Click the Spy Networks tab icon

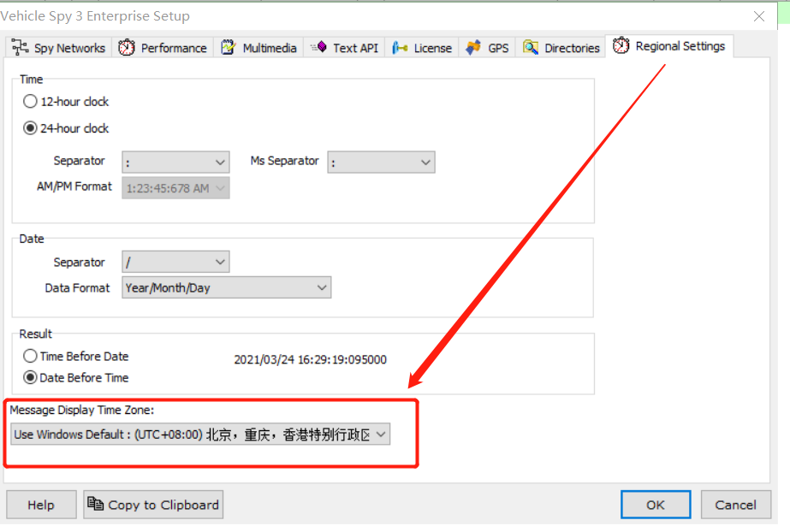tap(21, 47)
